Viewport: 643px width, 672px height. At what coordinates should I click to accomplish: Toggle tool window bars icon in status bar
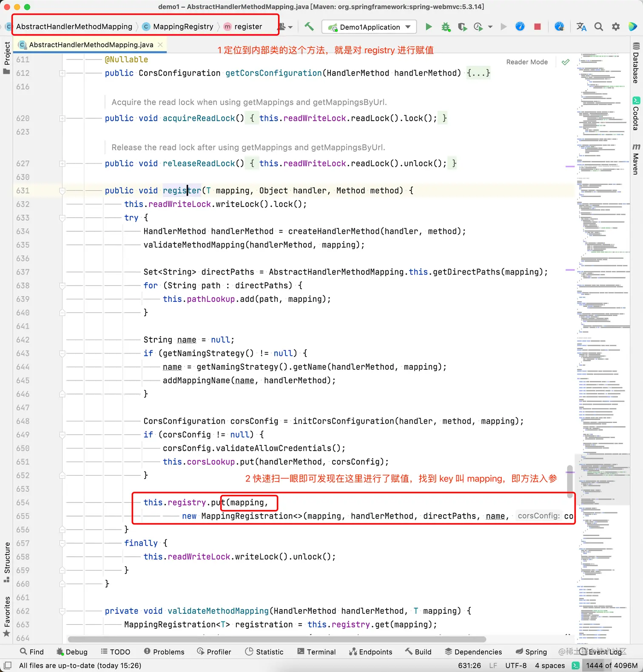click(x=8, y=665)
